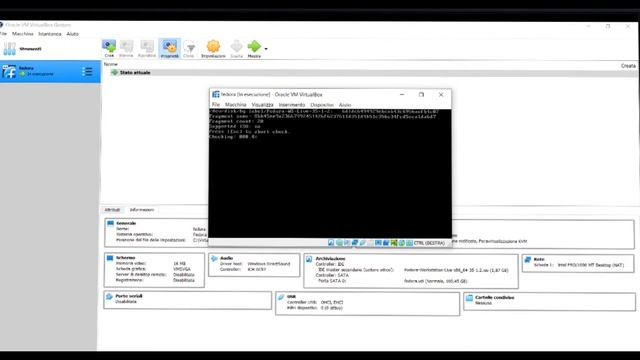
Task: Open the Aiuto menu in VirtualBox Gestore
Action: 72,34
